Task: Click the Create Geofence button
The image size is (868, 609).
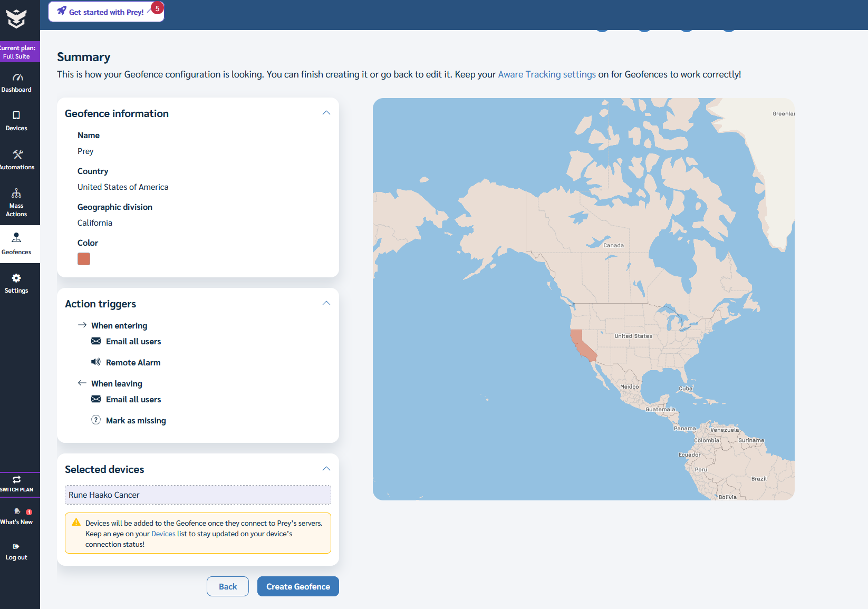Action: (298, 586)
